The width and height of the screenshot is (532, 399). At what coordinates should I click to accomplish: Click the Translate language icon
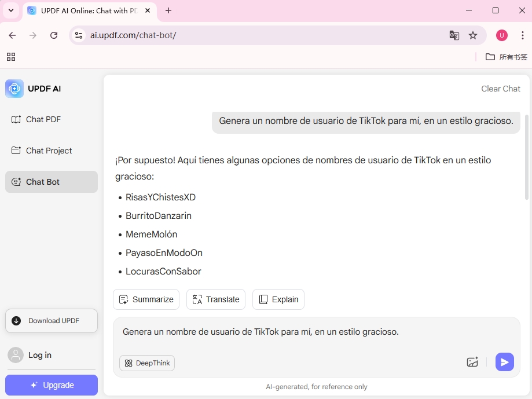(197, 299)
